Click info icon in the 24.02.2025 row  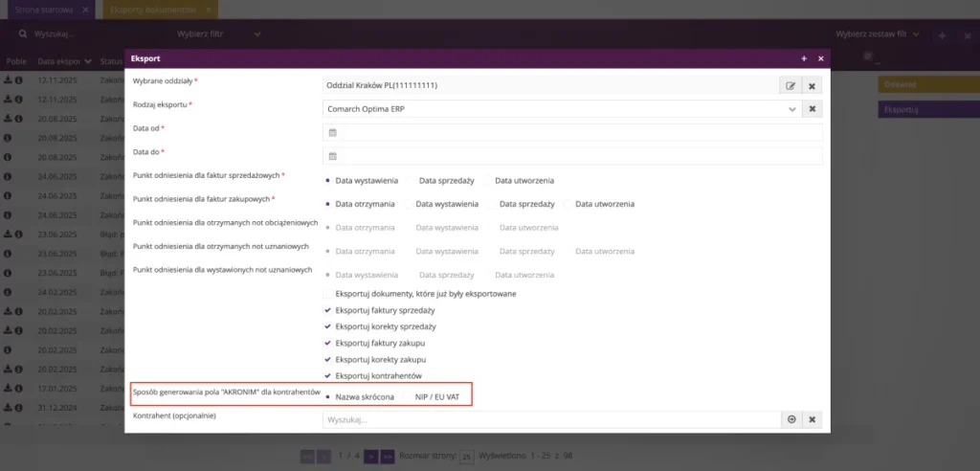click(x=8, y=291)
